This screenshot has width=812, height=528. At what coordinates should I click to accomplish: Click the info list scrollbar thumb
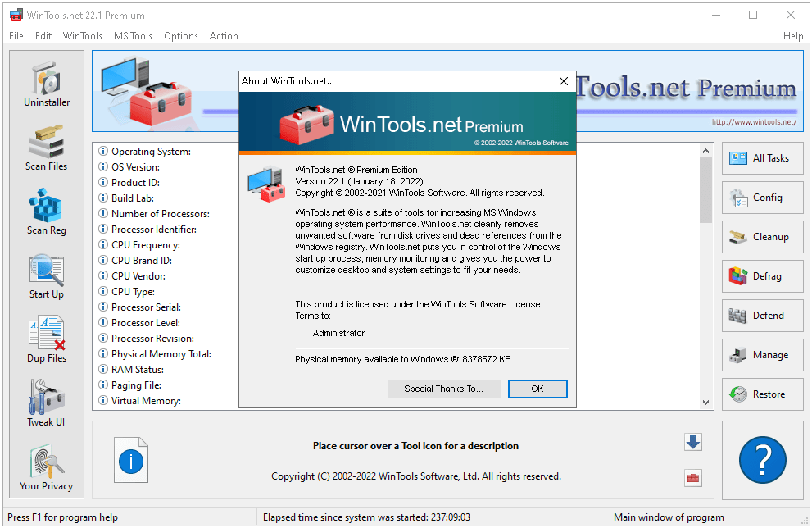705,190
